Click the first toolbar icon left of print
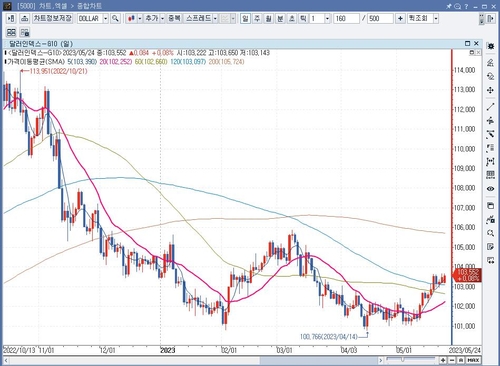The image size is (500, 366). coord(11,18)
